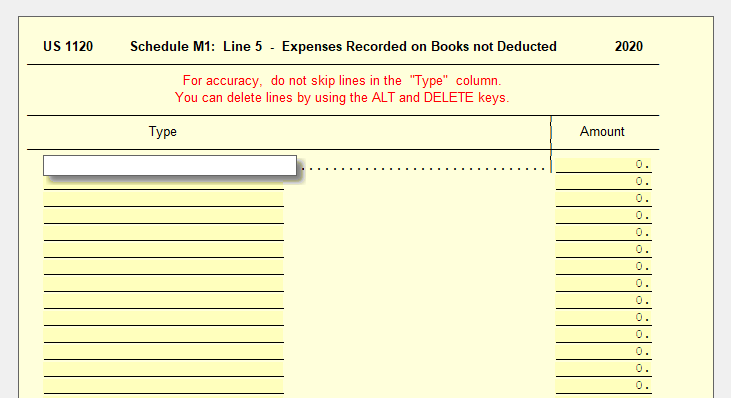731x398 pixels.
Task: Select the third Type line field
Action: click(164, 200)
